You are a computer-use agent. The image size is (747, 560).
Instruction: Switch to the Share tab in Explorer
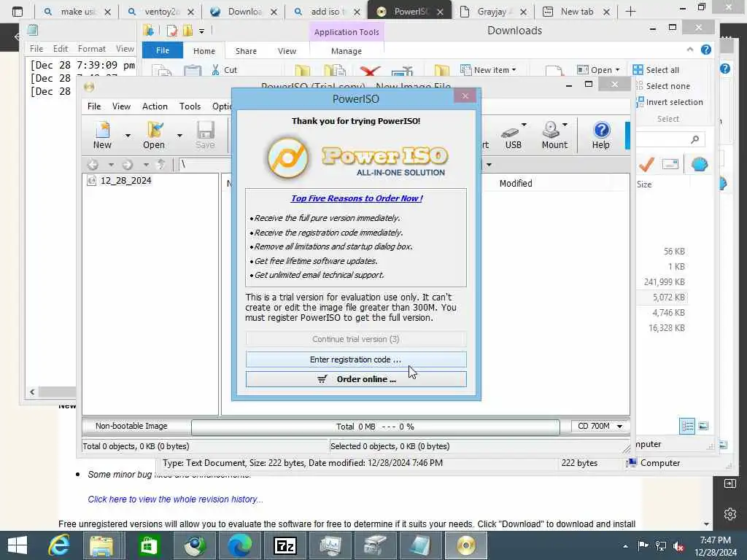point(246,51)
